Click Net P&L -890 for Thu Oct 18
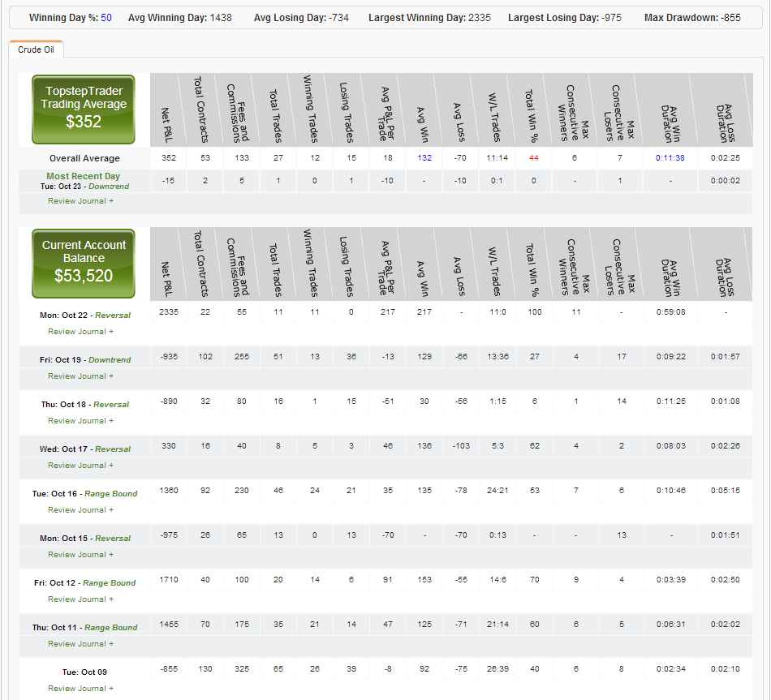 click(x=169, y=402)
